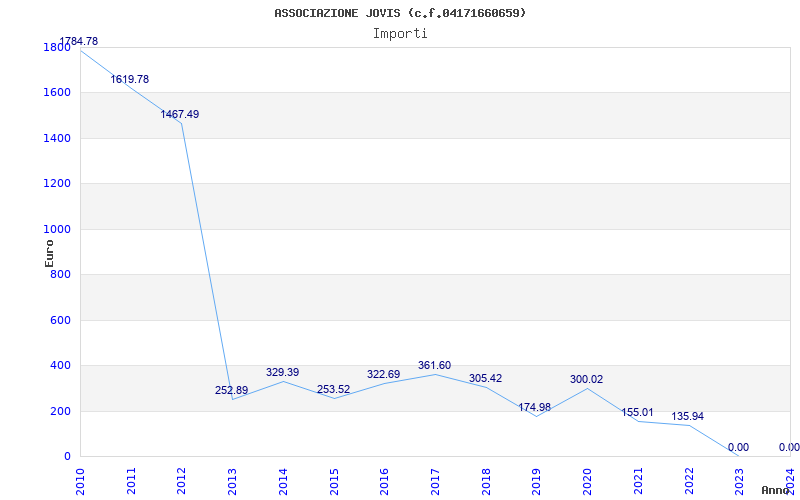Select the 300.02 data label
Image resolution: width=800 pixels, height=500 pixels.
(x=587, y=380)
